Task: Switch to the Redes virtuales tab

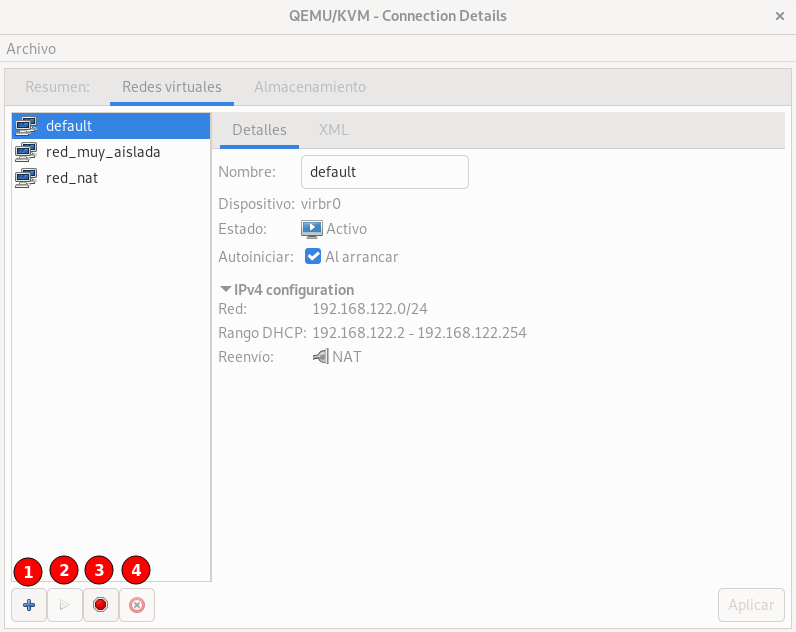Action: point(172,87)
